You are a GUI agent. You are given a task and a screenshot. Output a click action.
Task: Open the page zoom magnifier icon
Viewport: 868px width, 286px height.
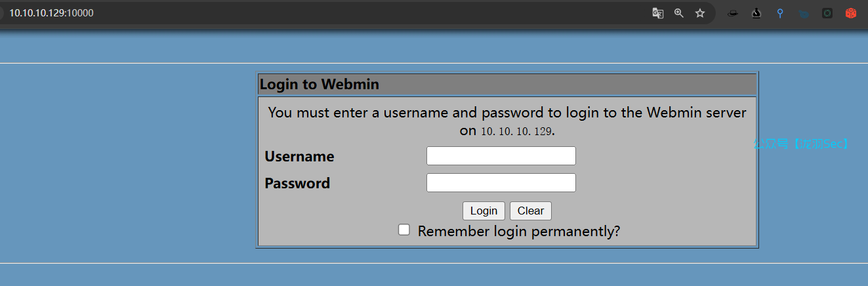pos(679,13)
